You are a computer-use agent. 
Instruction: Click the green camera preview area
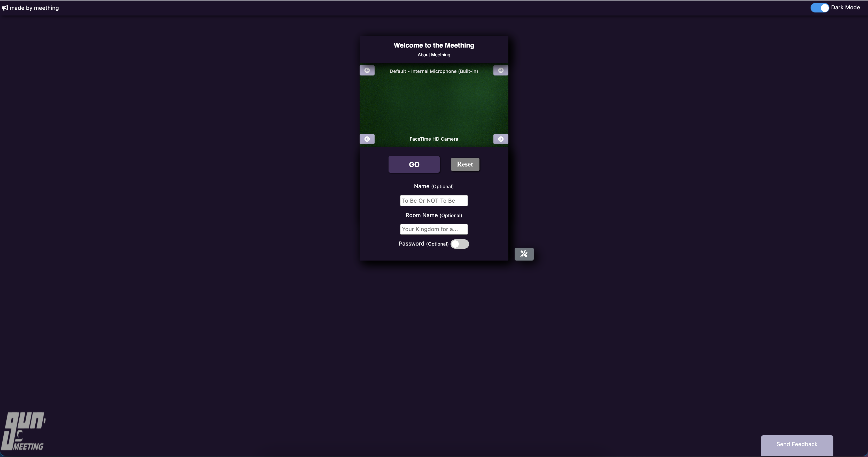click(x=434, y=105)
